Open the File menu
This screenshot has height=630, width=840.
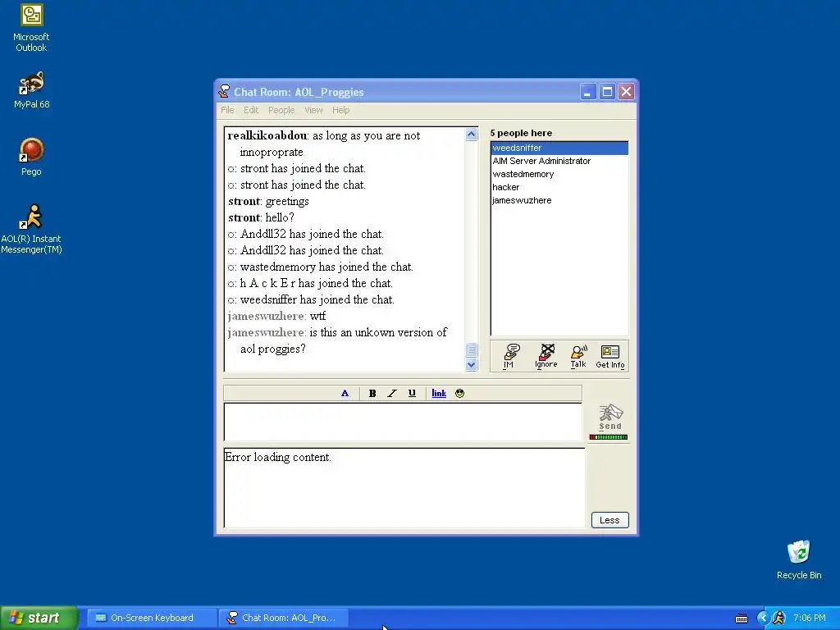click(228, 110)
